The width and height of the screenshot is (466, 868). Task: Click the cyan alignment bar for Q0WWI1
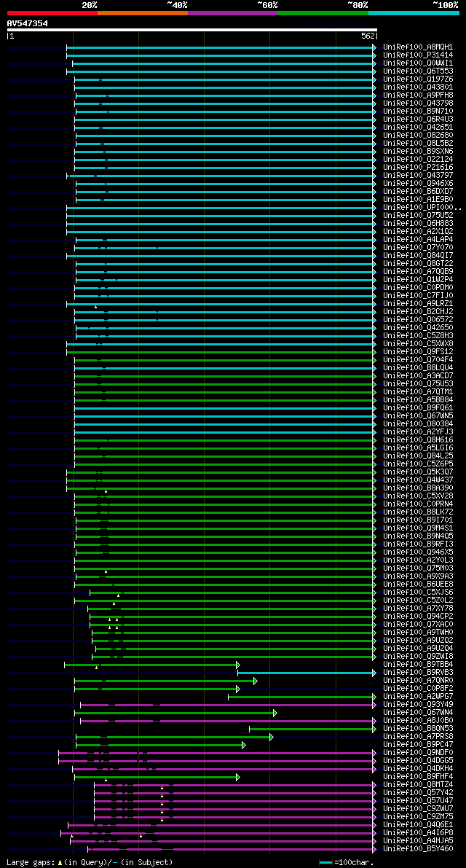pyautogui.click(x=224, y=63)
